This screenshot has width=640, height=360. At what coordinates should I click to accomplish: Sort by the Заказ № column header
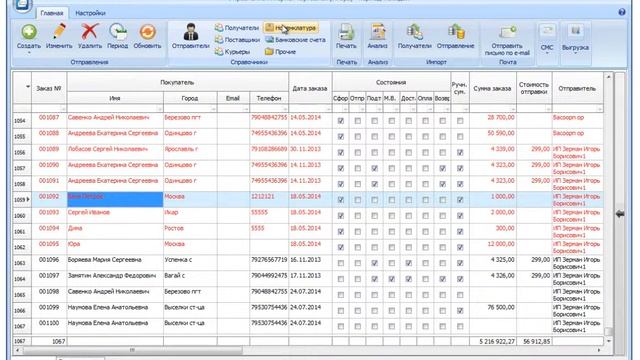[x=49, y=88]
